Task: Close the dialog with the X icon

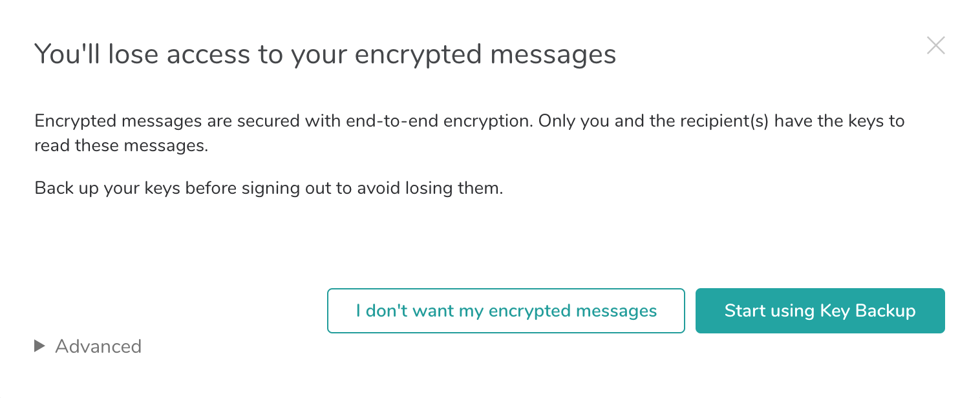Action: click(x=935, y=45)
